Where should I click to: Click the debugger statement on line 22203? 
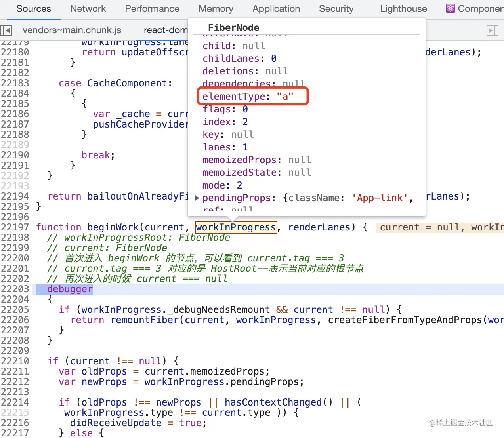(70, 289)
